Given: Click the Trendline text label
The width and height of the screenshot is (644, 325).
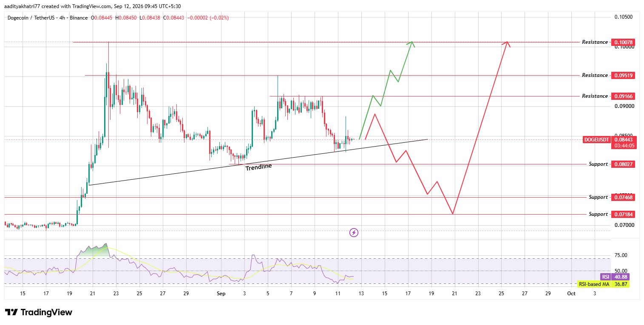Looking at the screenshot, I should 258,167.
